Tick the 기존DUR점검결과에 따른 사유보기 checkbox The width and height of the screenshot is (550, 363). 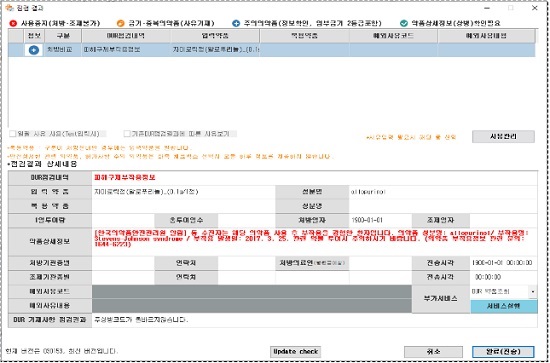[x=127, y=134]
